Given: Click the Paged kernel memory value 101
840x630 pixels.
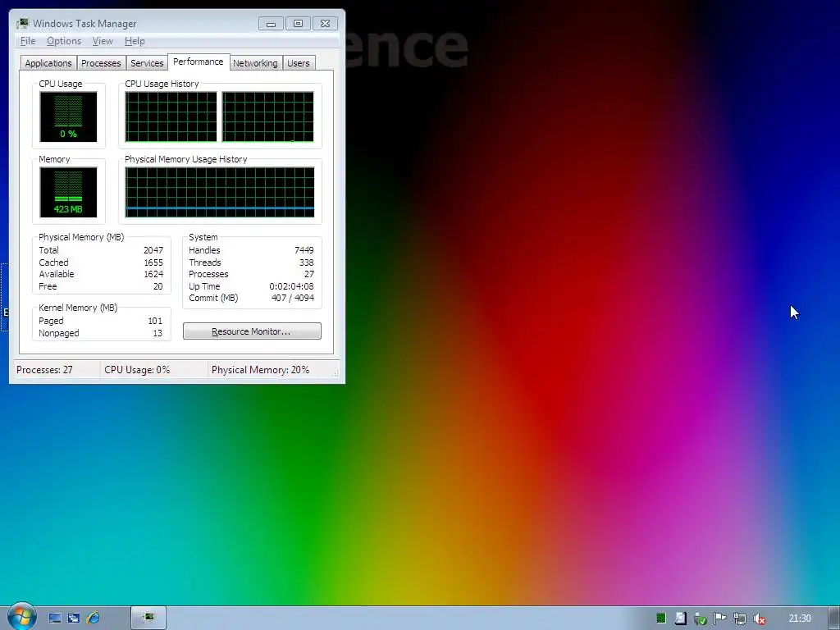Looking at the screenshot, I should 155,321.
